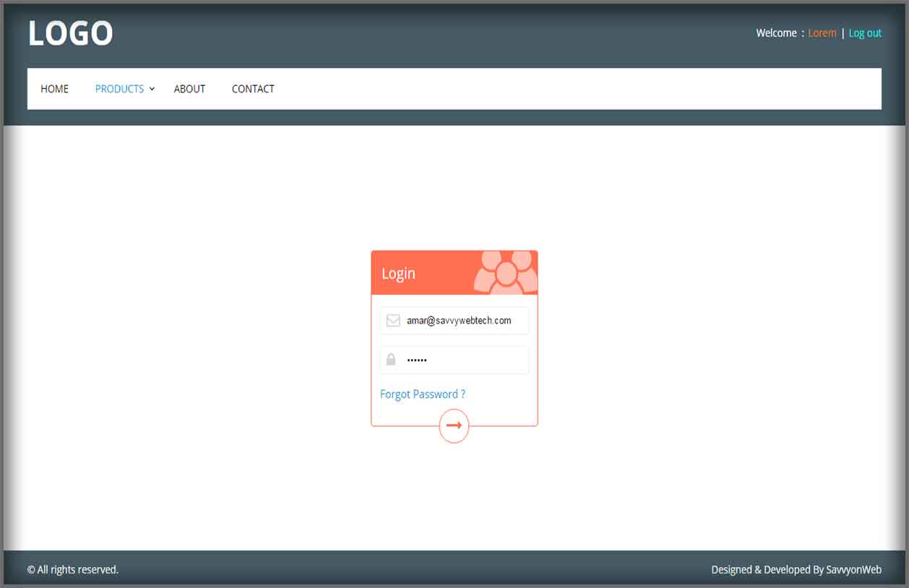Click the Welcome label in the header
This screenshot has width=909, height=588.
pyautogui.click(x=776, y=33)
